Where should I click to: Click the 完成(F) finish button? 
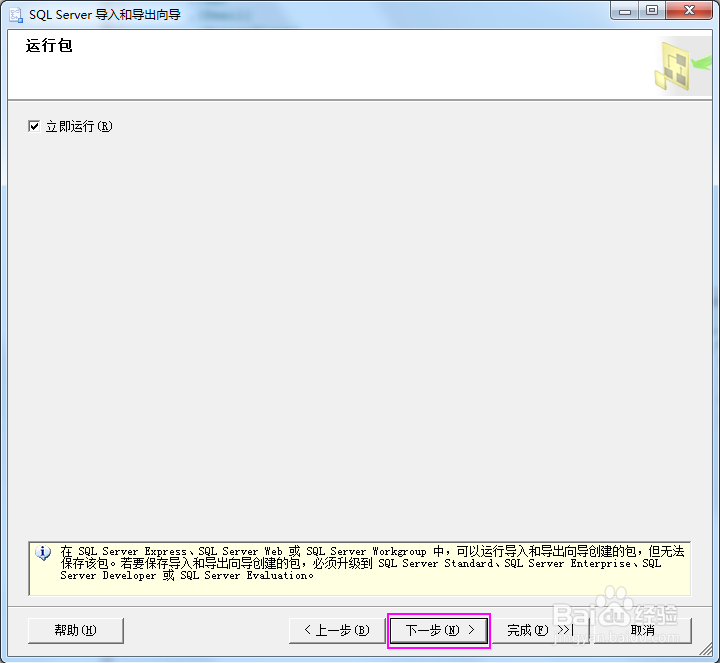pos(540,630)
